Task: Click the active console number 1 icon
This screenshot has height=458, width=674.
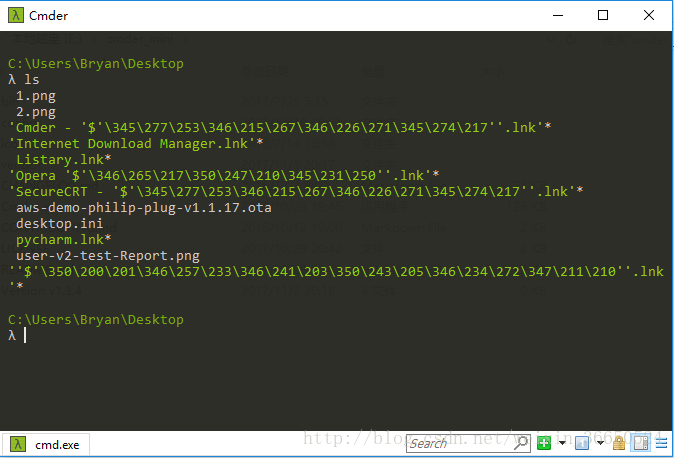Action: (x=582, y=443)
